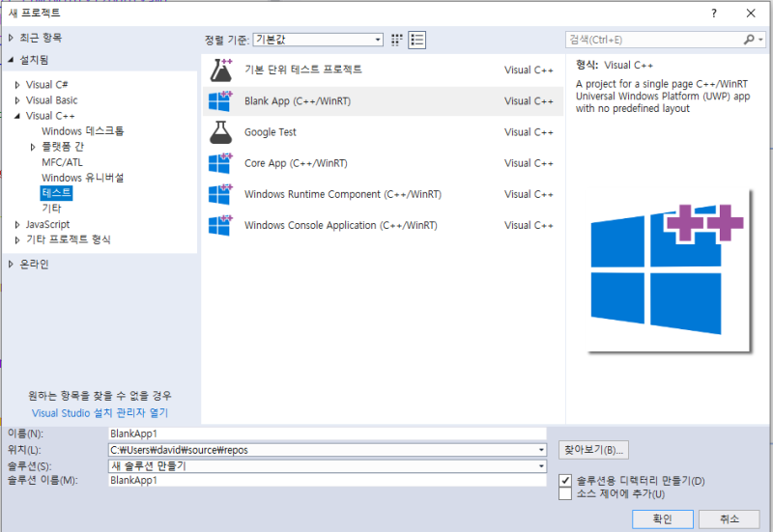
Task: Click the Google Test flask icon
Action: [221, 132]
